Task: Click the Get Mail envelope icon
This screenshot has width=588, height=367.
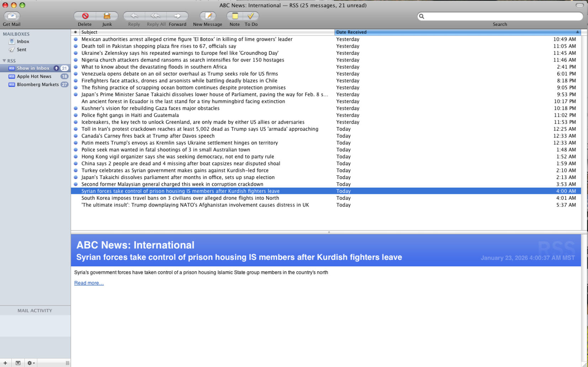Action: [x=12, y=16]
